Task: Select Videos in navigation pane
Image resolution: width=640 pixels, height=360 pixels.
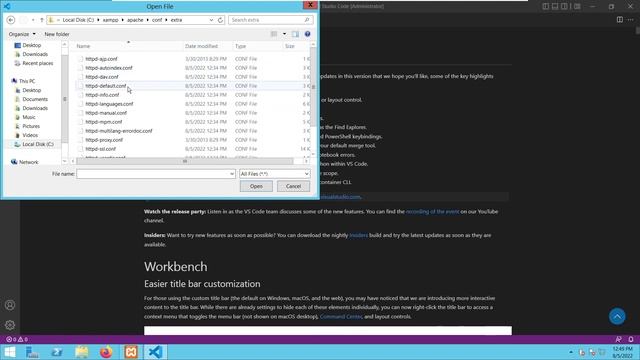Action: (x=30, y=135)
